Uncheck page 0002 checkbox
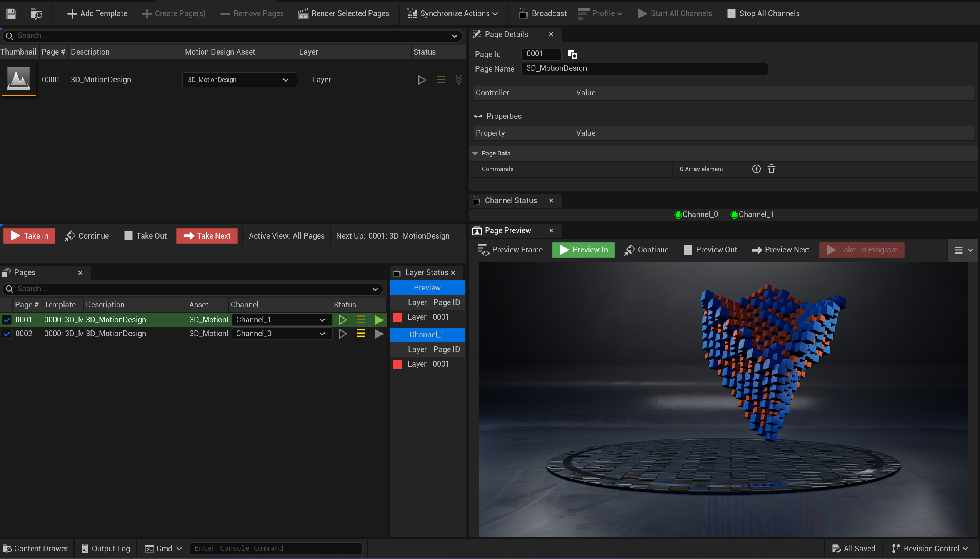980x559 pixels. [7, 334]
